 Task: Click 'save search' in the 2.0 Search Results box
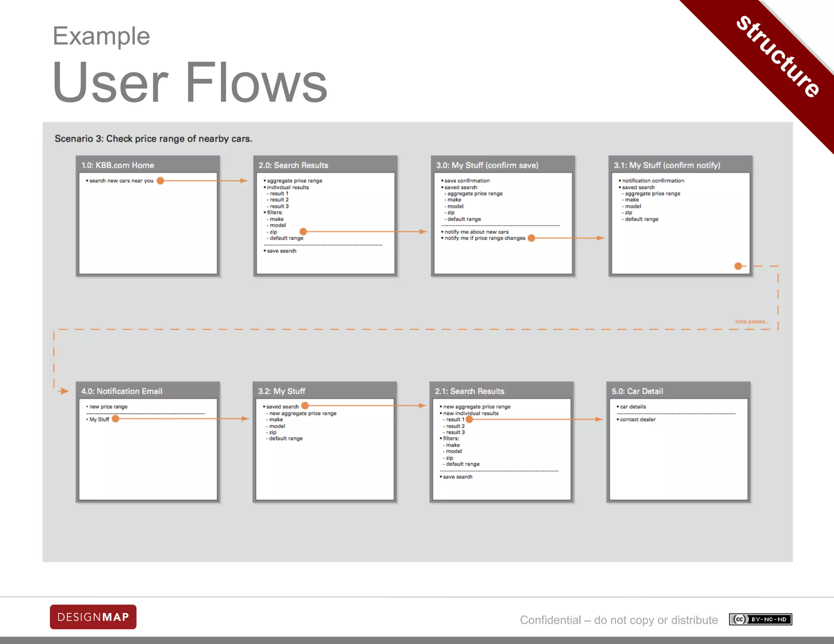[x=281, y=251]
